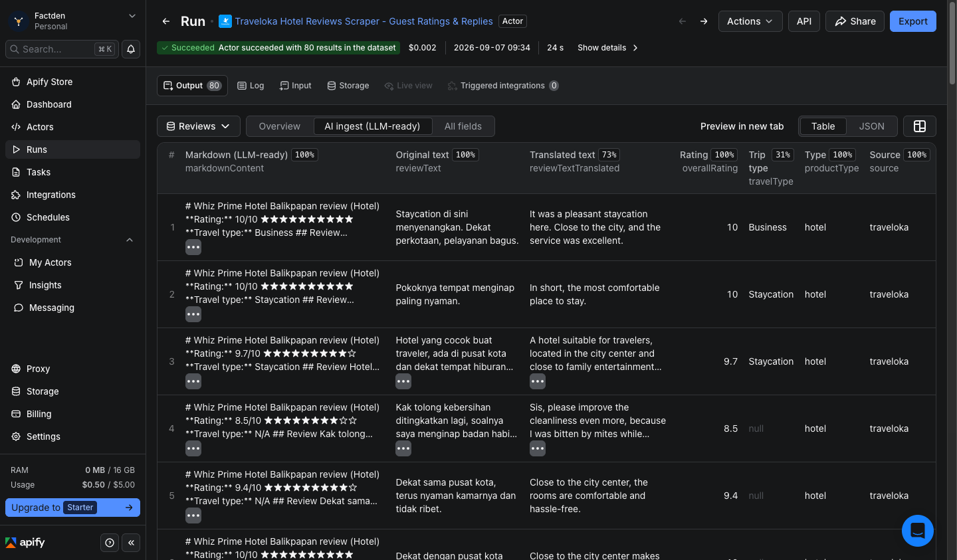This screenshot has width=957, height=560.
Task: Open Settings in the sidebar
Action: [72, 436]
